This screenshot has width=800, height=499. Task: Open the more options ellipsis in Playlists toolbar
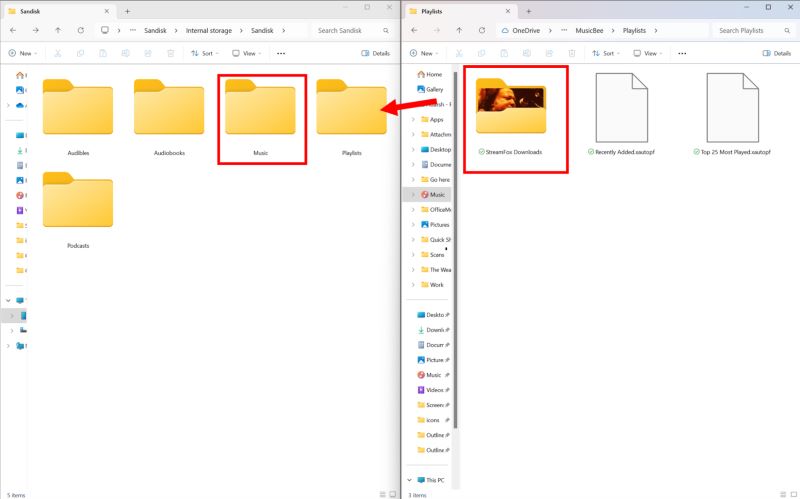pyautogui.click(x=682, y=53)
